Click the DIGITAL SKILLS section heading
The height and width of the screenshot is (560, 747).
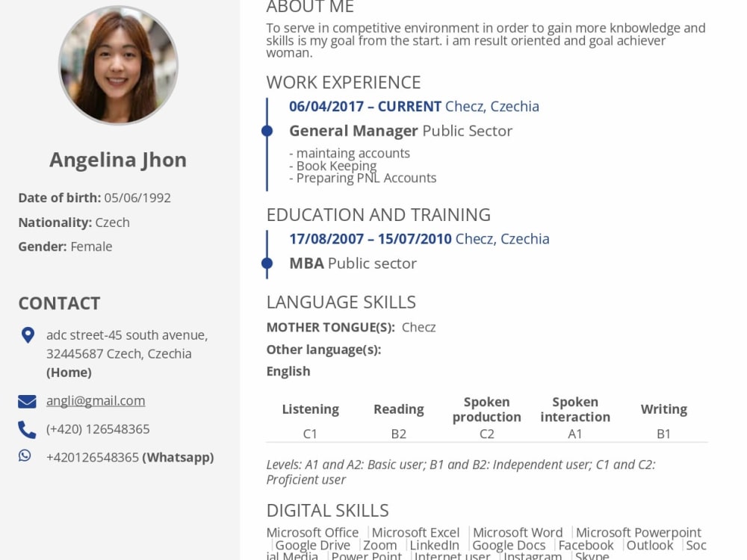327,511
